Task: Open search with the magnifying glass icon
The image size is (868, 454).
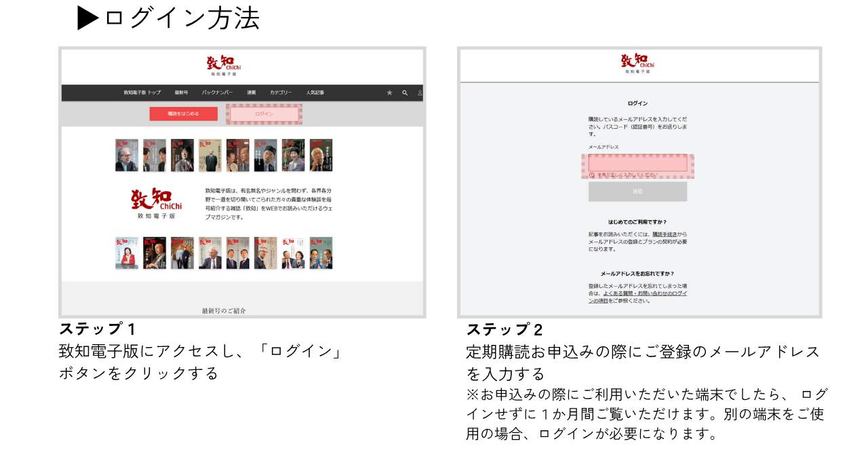Action: pos(405,93)
